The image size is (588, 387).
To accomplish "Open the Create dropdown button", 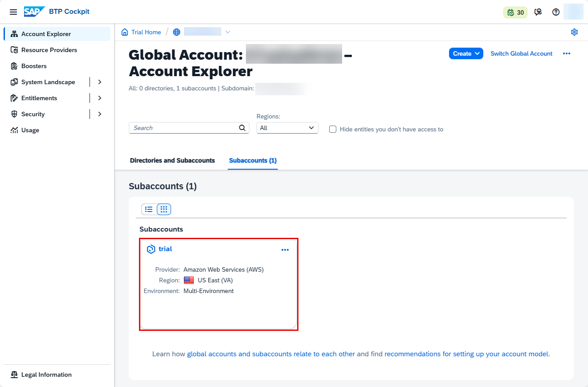I will (x=466, y=53).
